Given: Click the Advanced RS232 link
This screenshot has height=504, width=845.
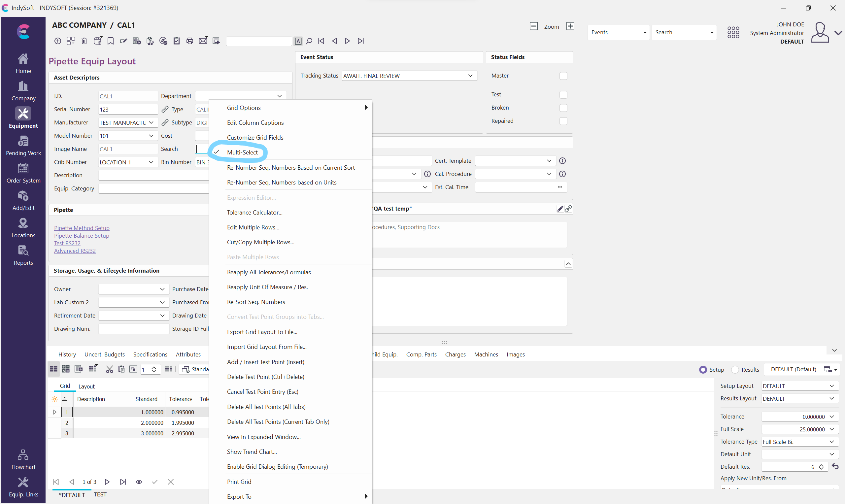Looking at the screenshot, I should pyautogui.click(x=75, y=251).
